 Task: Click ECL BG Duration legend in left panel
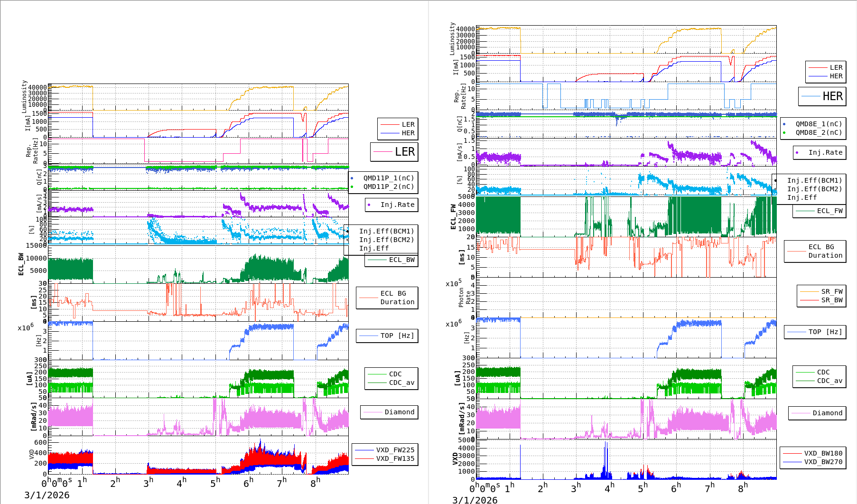click(397, 298)
